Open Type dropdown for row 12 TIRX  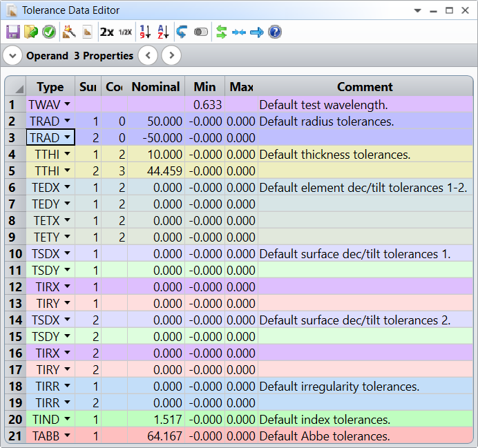[68, 286]
